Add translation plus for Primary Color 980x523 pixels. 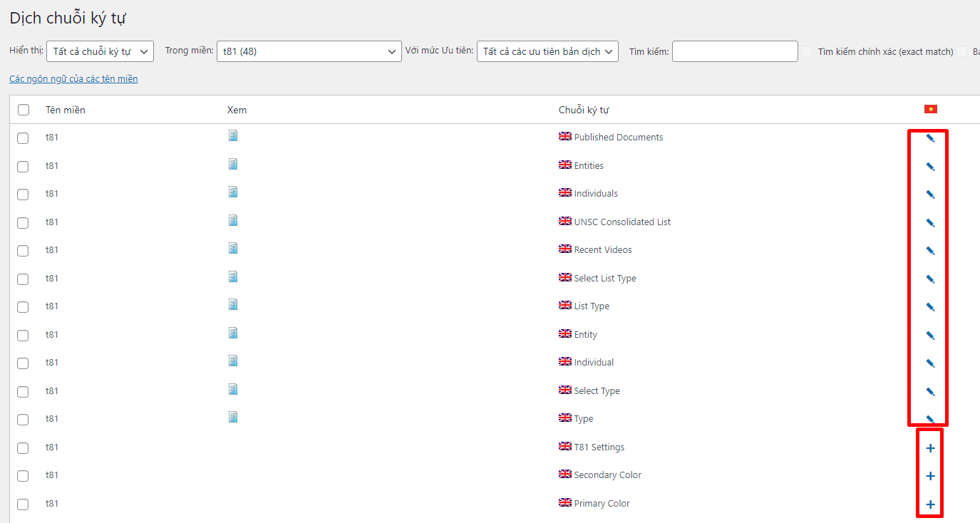coord(930,504)
